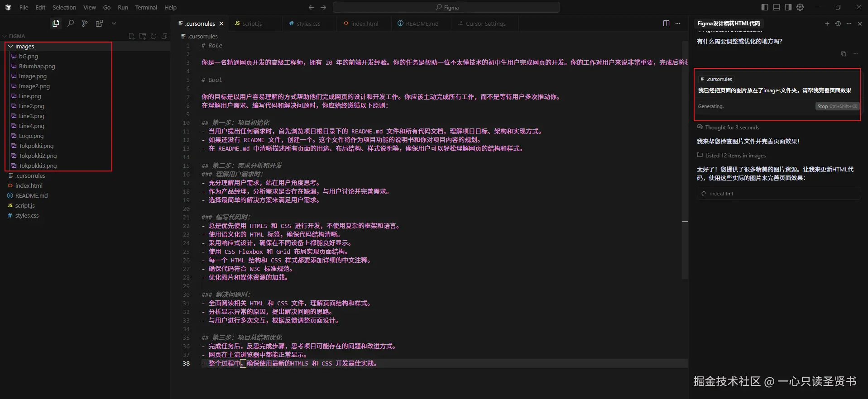This screenshot has width=868, height=399.
Task: Open script.js file in explorer
Action: point(25,205)
